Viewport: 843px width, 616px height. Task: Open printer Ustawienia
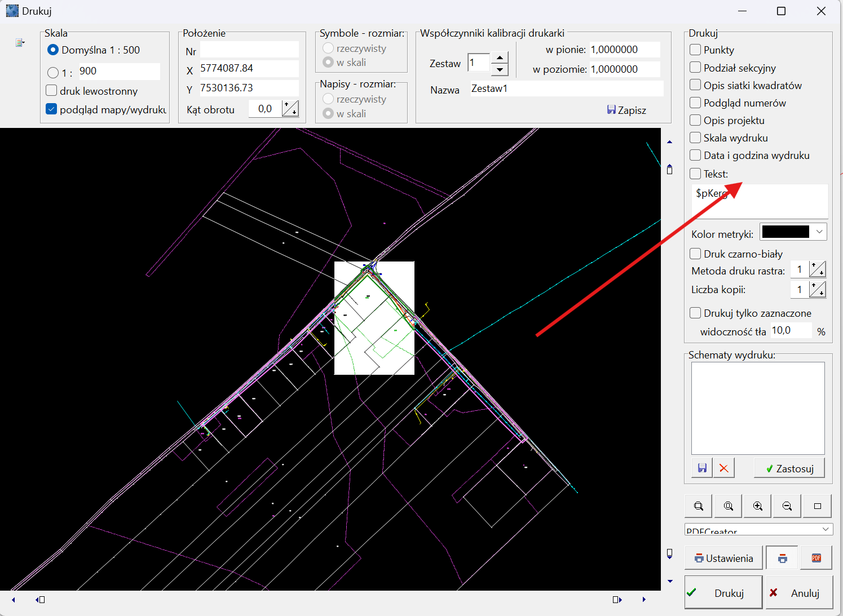[723, 558]
